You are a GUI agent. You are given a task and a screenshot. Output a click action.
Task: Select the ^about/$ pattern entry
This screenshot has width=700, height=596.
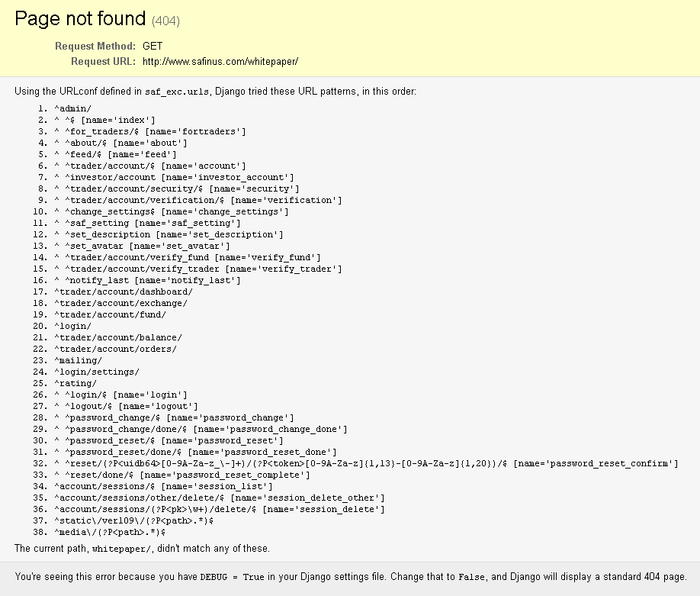tap(120, 143)
